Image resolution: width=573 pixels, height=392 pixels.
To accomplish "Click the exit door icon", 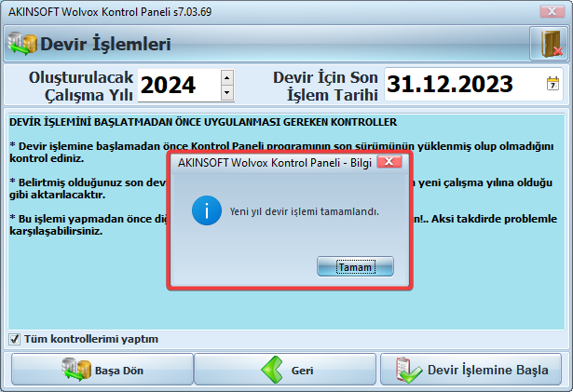I will pyautogui.click(x=550, y=44).
